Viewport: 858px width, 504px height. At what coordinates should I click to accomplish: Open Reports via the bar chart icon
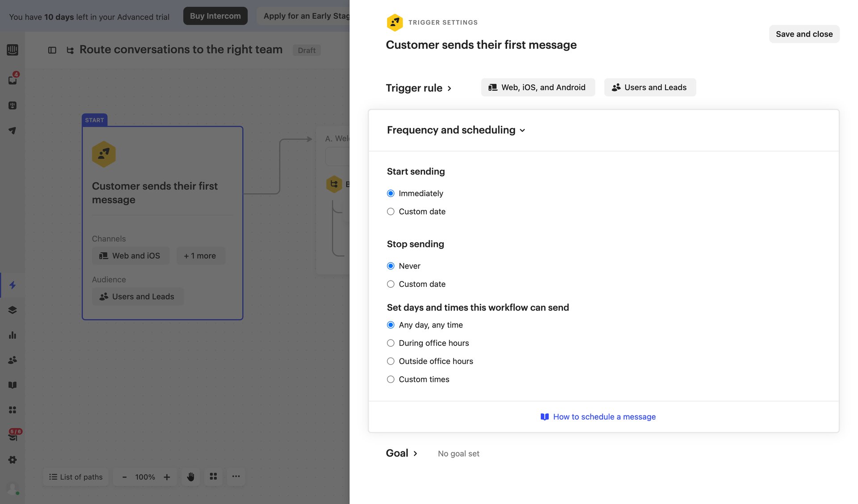pyautogui.click(x=13, y=335)
